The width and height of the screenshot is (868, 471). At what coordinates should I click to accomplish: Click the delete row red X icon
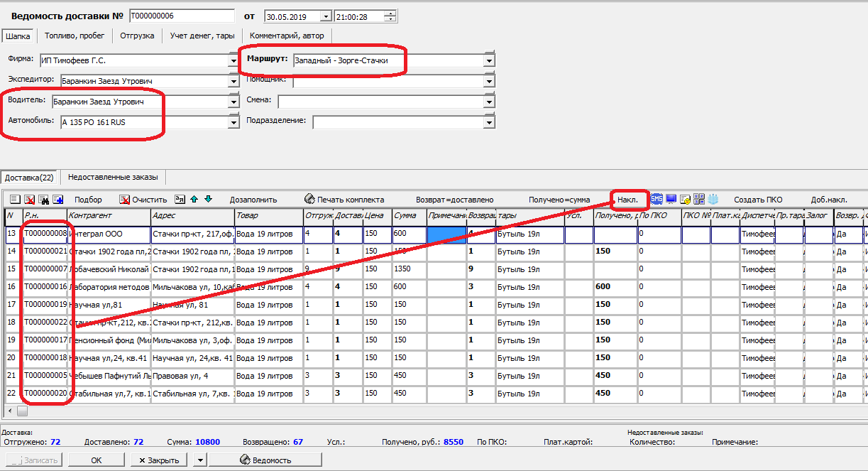[x=30, y=200]
